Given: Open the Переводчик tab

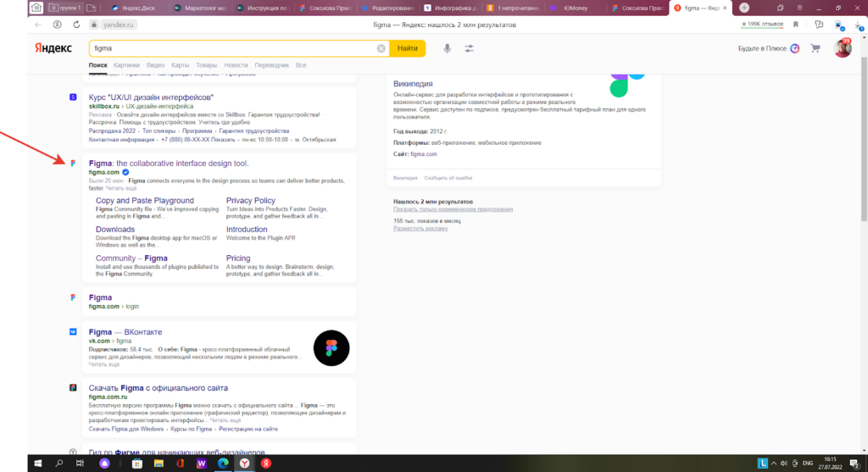Looking at the screenshot, I should point(272,65).
